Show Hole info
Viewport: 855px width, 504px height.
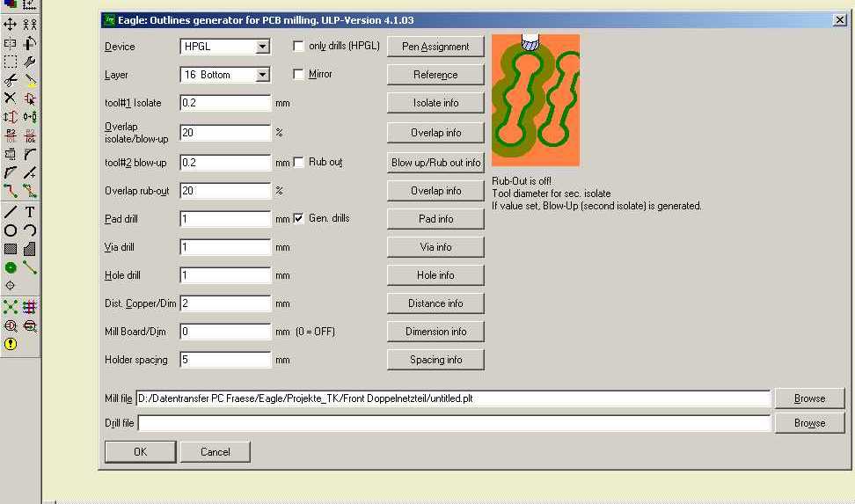[x=435, y=275]
